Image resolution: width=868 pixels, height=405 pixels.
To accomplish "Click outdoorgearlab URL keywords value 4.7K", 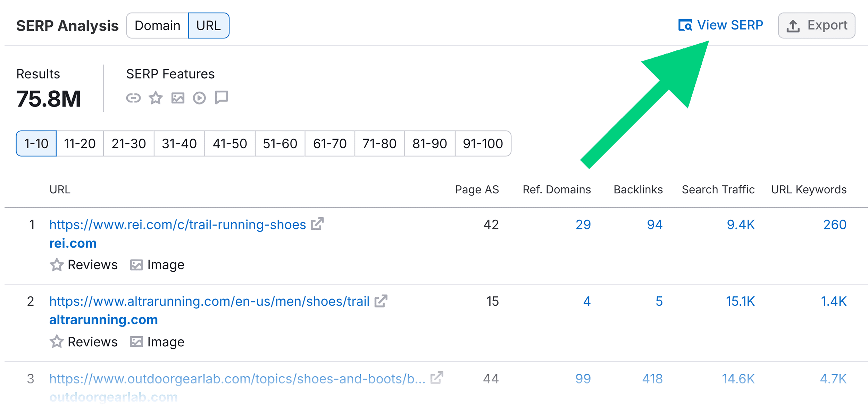I will (x=833, y=379).
